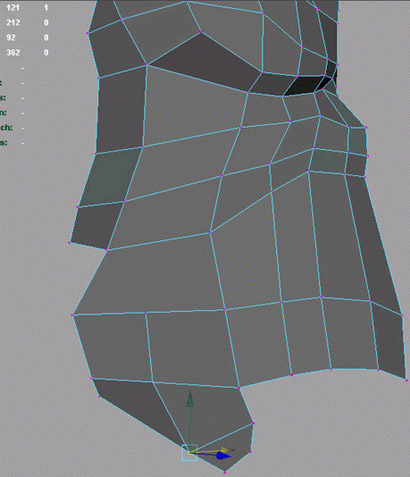Screen dimensions: 410x477
Task: Select the black shaded face on the mesh
Action: (304, 86)
